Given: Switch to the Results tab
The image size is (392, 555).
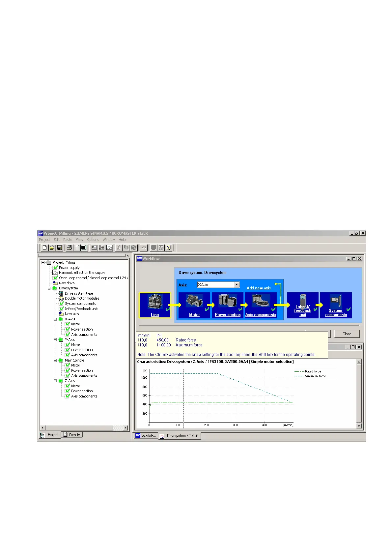Looking at the screenshot, I should coord(72,435).
